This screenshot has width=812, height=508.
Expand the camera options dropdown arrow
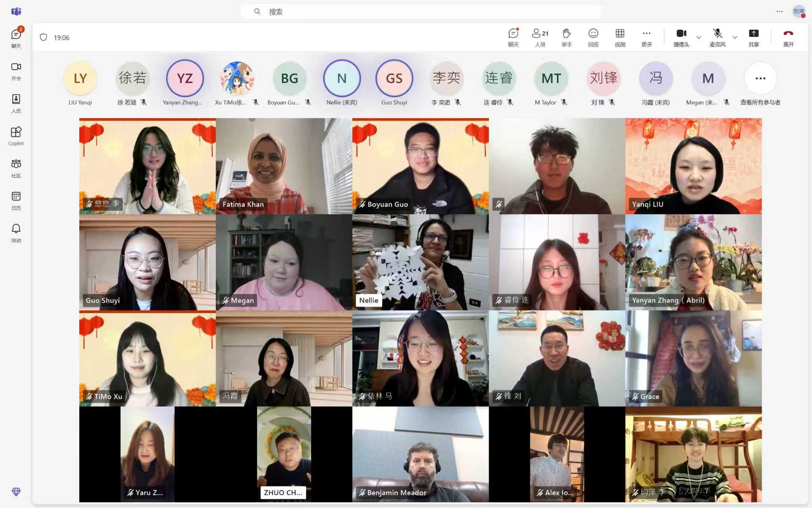pos(699,37)
